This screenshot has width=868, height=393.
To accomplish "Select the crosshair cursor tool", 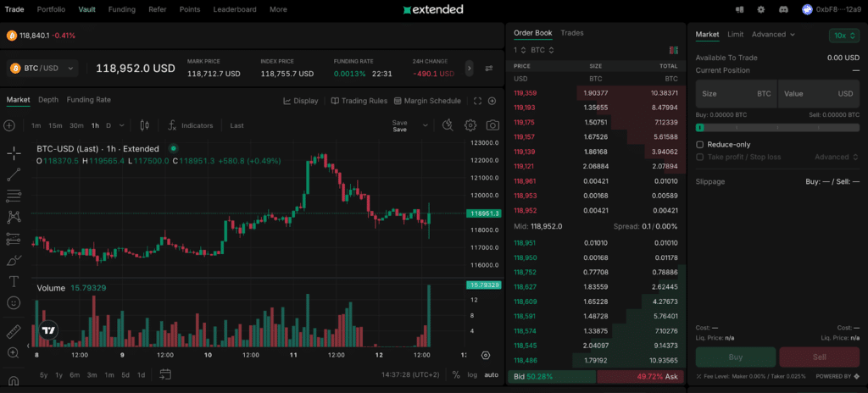I will pyautogui.click(x=14, y=153).
